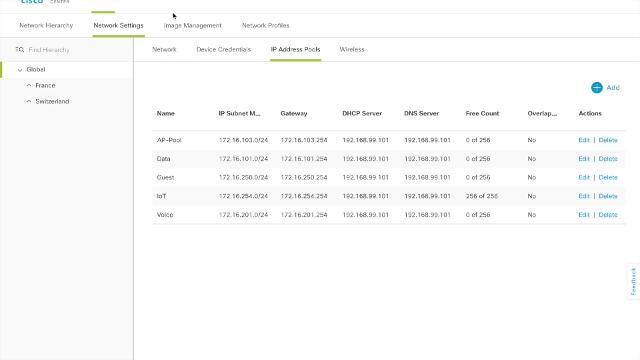Click subnet 172.16.250.0/24 cell

pos(244,178)
